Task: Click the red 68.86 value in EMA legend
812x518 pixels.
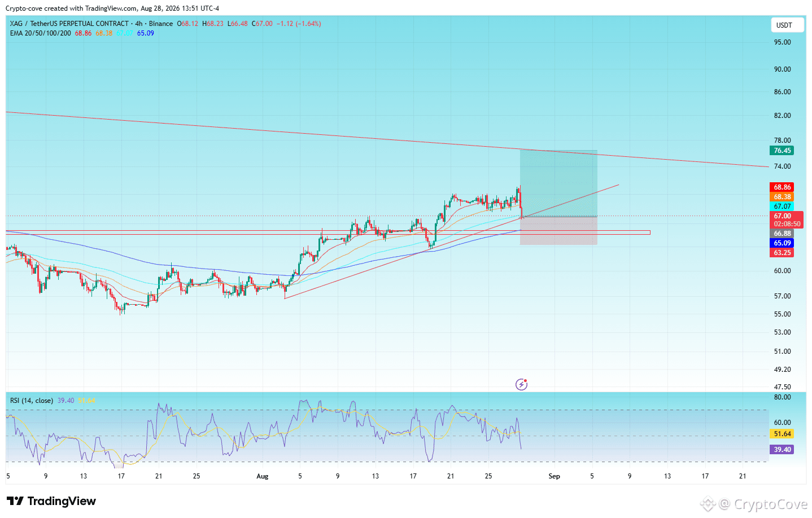Action: click(x=83, y=33)
